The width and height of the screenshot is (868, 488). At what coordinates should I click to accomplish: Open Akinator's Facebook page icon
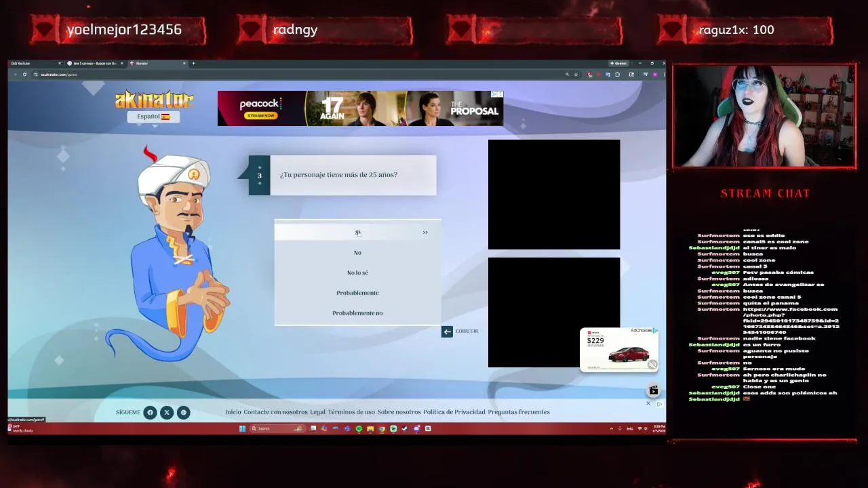click(150, 412)
